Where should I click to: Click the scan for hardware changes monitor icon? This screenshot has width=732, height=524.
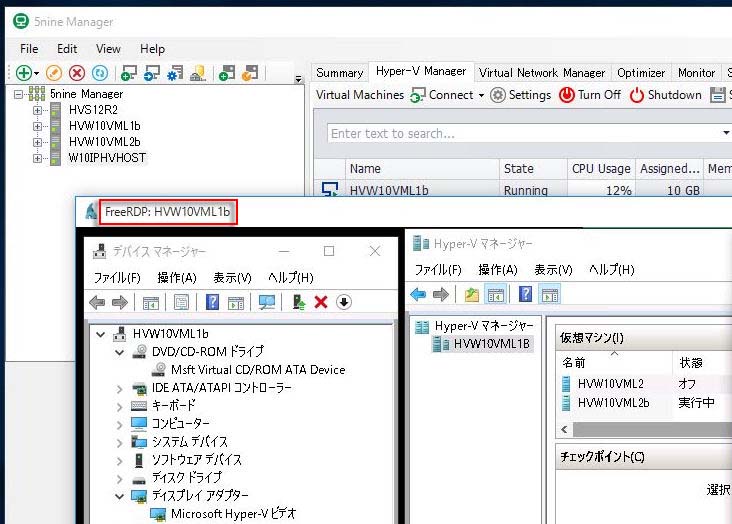pyautogui.click(x=267, y=302)
